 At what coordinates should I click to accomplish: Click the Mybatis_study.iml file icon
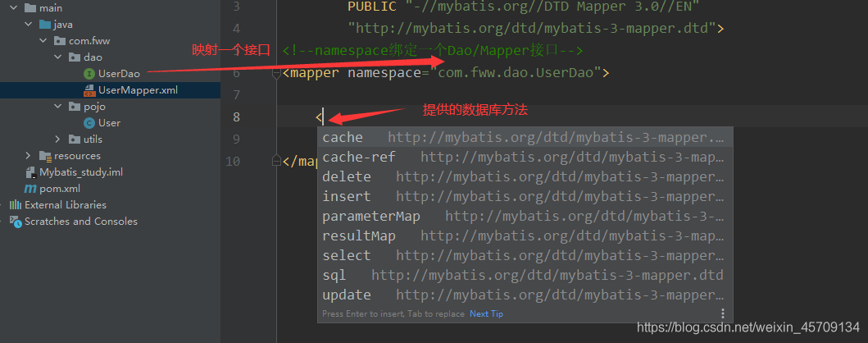point(30,172)
